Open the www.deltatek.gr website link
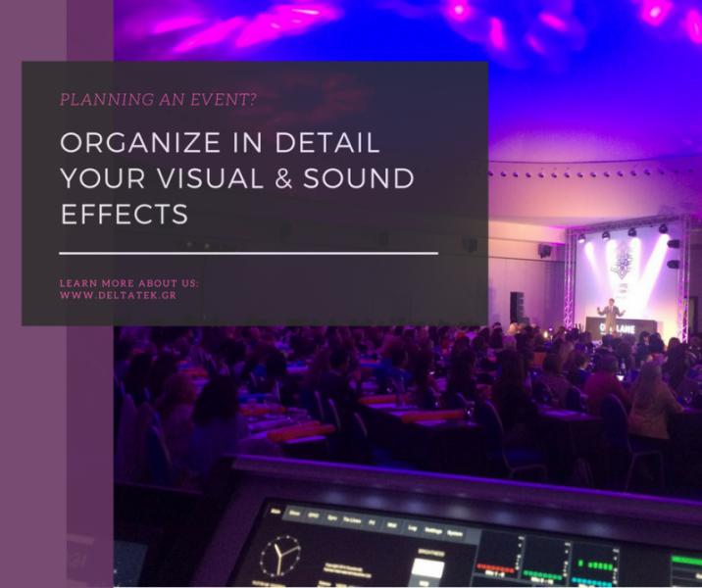702x588 pixels. click(119, 295)
